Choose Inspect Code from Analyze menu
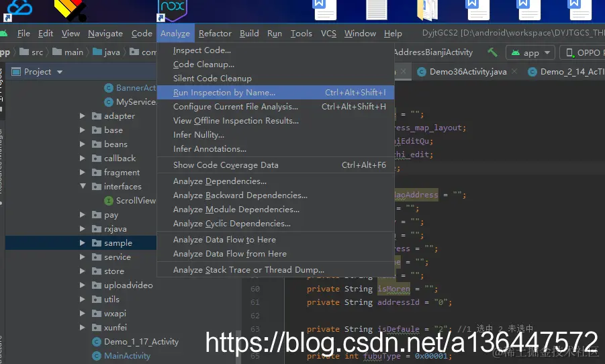This screenshot has height=364, width=605. (275, 50)
